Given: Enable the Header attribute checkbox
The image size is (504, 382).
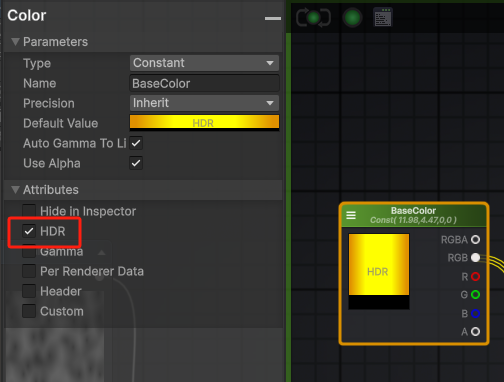Looking at the screenshot, I should pos(29,291).
